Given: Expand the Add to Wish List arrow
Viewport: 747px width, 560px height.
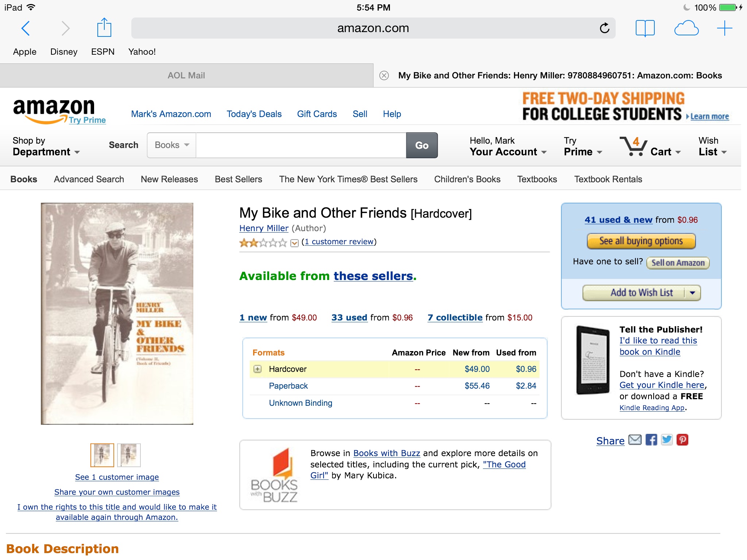Looking at the screenshot, I should pyautogui.click(x=692, y=293).
